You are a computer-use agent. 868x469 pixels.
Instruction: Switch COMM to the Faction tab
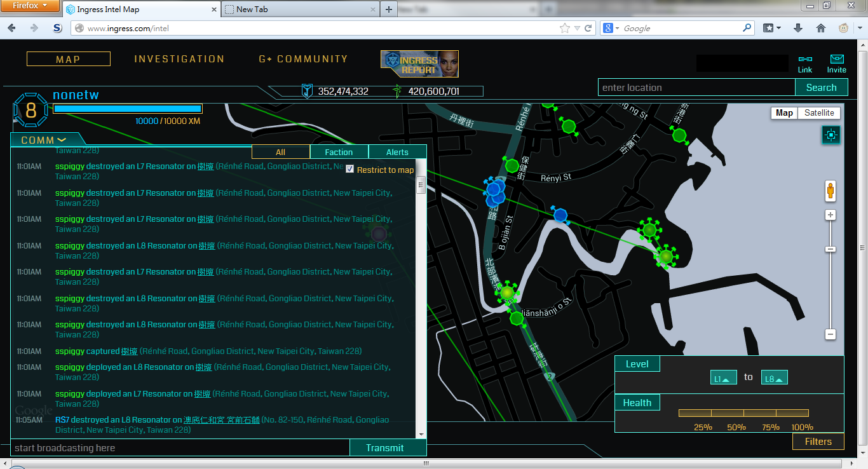tap(339, 152)
